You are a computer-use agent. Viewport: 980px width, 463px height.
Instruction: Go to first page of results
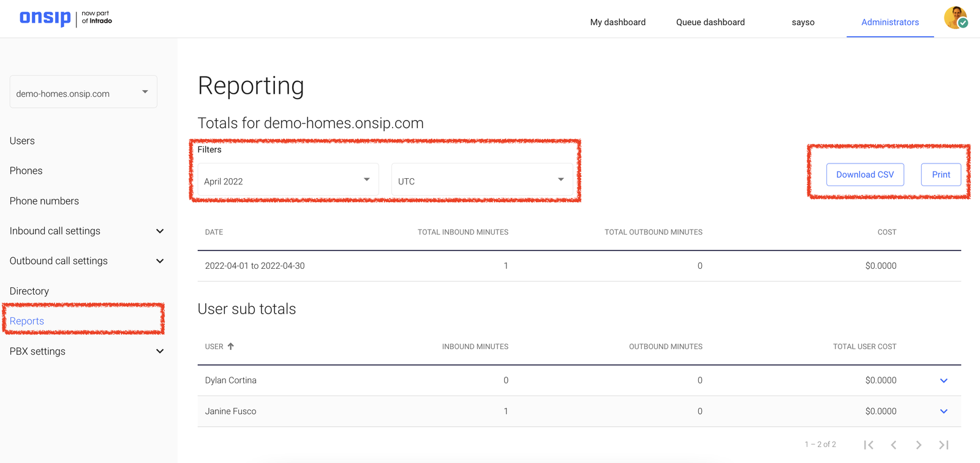coord(869,445)
